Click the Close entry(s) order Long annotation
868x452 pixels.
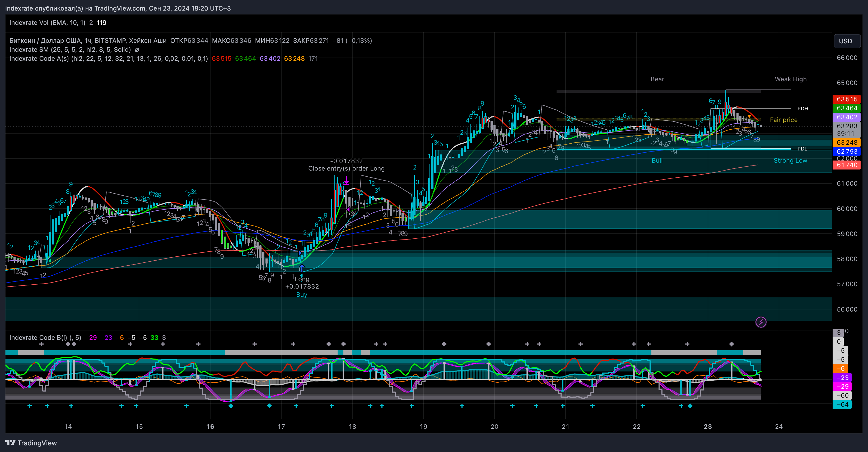pos(346,168)
